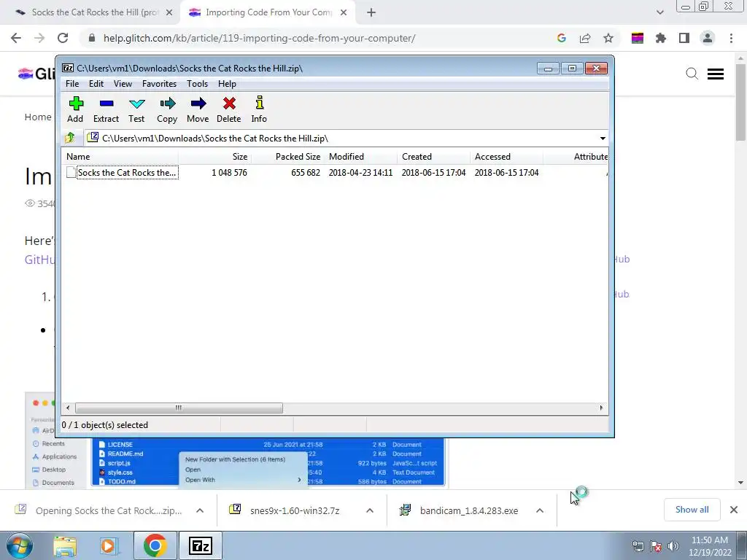The height and width of the screenshot is (560, 747).
Task: Open the Edit menu
Action: pos(96,84)
